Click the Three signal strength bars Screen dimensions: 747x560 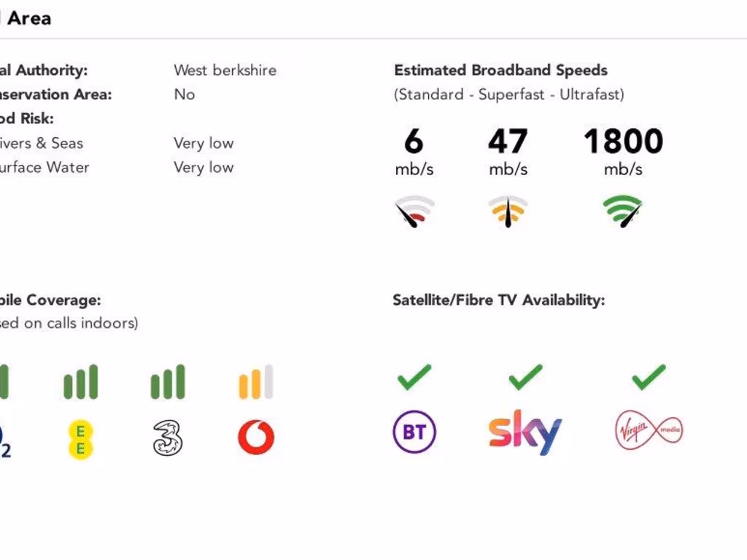click(168, 383)
